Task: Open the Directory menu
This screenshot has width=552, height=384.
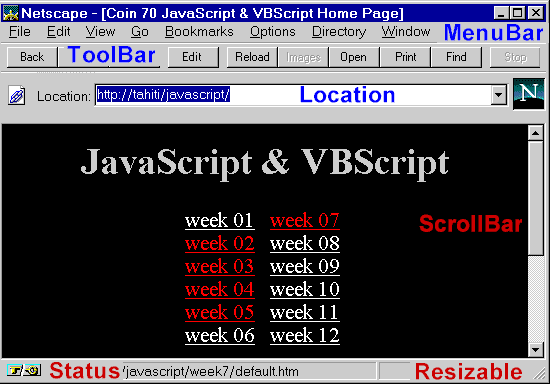Action: [339, 32]
